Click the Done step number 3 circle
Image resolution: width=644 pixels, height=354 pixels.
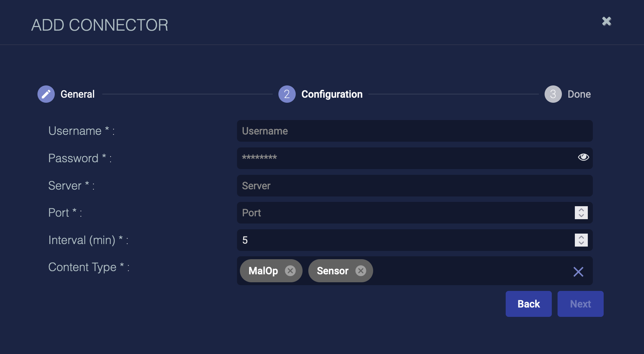click(553, 94)
